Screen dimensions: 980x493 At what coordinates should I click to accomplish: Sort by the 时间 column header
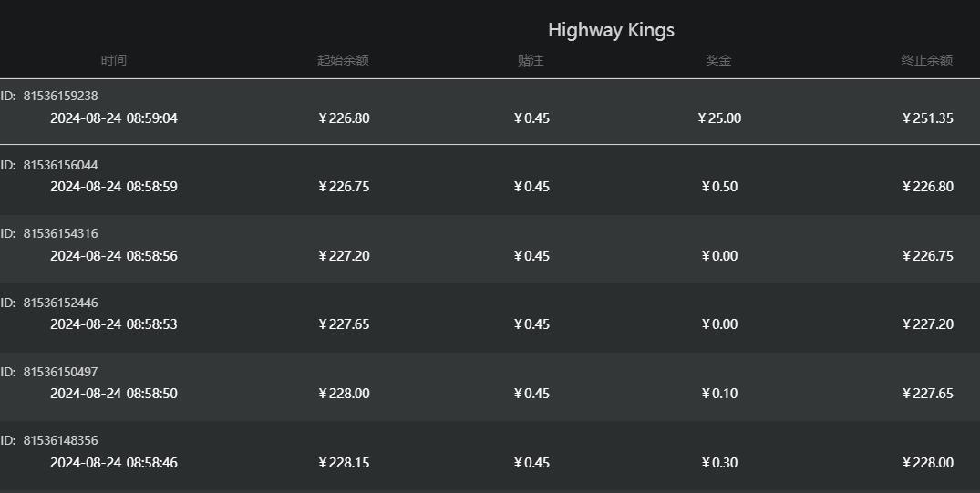[114, 60]
